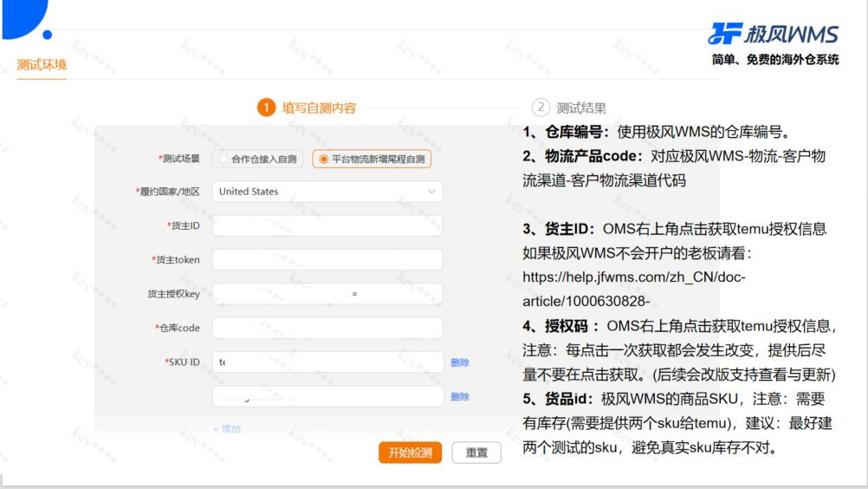This screenshot has width=868, height=489.
Task: Open the 测试环境 tab
Action: (x=42, y=65)
